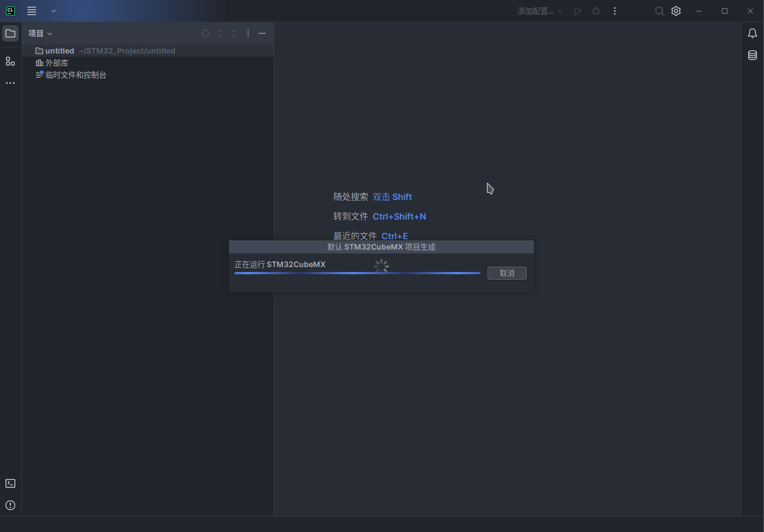Open more actions in the title bar
This screenshot has height=532, width=764.
tap(615, 11)
